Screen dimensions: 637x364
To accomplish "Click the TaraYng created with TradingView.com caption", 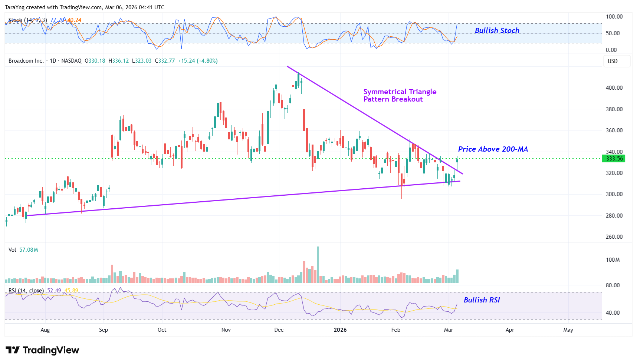I will (x=84, y=7).
